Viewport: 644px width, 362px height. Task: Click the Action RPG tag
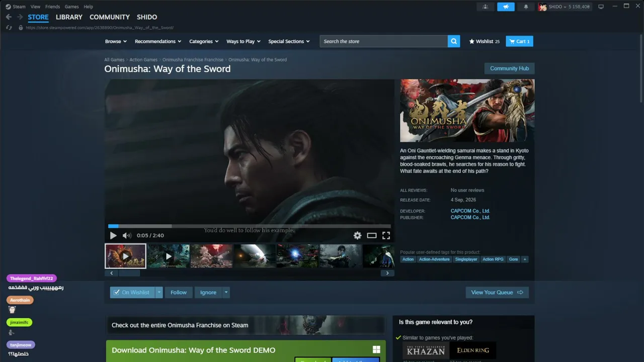tap(493, 259)
